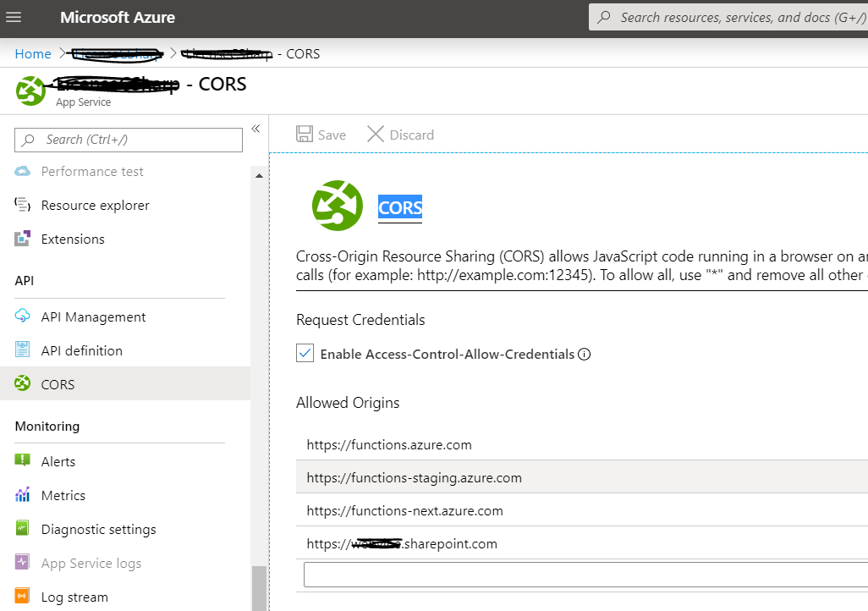Click the Resource explorer icon

pyautogui.click(x=23, y=205)
